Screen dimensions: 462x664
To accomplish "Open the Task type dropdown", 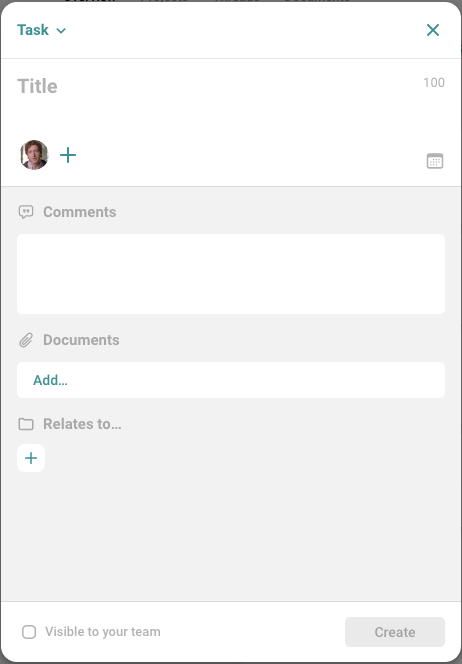I will (x=41, y=30).
